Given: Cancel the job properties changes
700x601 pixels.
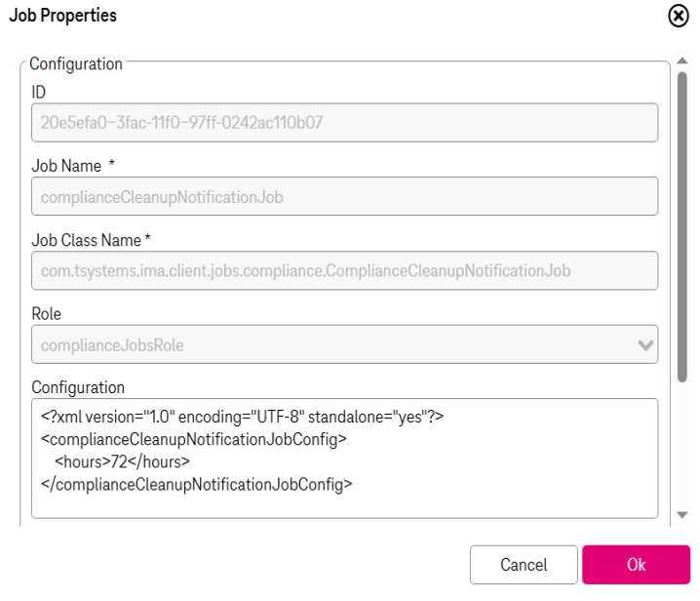Looking at the screenshot, I should coord(524,565).
